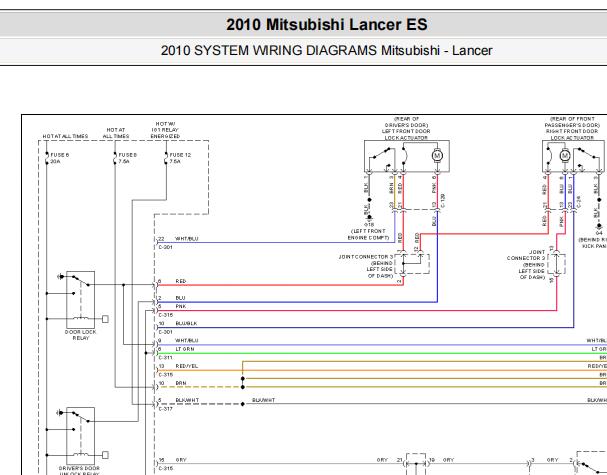
Task: Select the "FUSE 6 20A" label
Action: pos(59,158)
